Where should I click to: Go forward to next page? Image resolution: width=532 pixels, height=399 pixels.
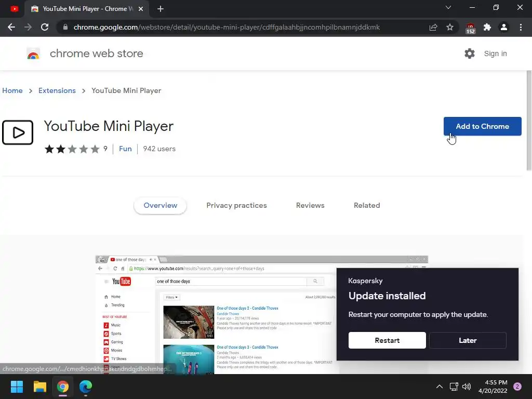click(28, 27)
